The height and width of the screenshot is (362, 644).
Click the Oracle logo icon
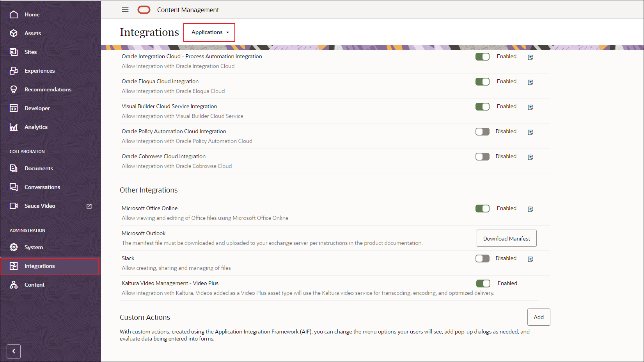point(144,10)
